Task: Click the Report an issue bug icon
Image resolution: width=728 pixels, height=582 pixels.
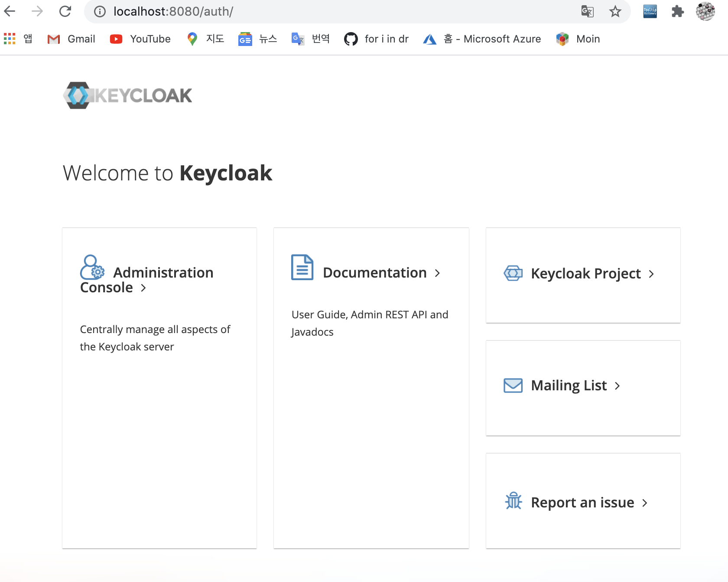Action: point(513,500)
